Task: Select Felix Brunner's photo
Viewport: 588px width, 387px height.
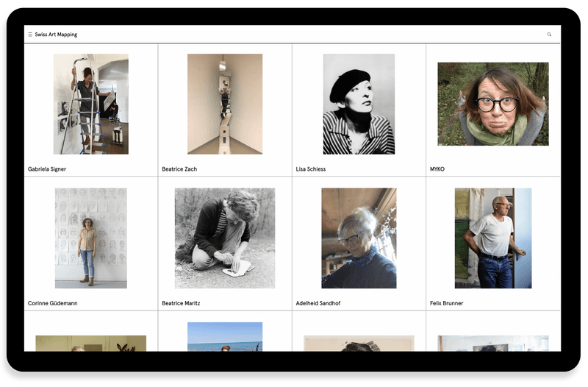Action: pos(492,238)
